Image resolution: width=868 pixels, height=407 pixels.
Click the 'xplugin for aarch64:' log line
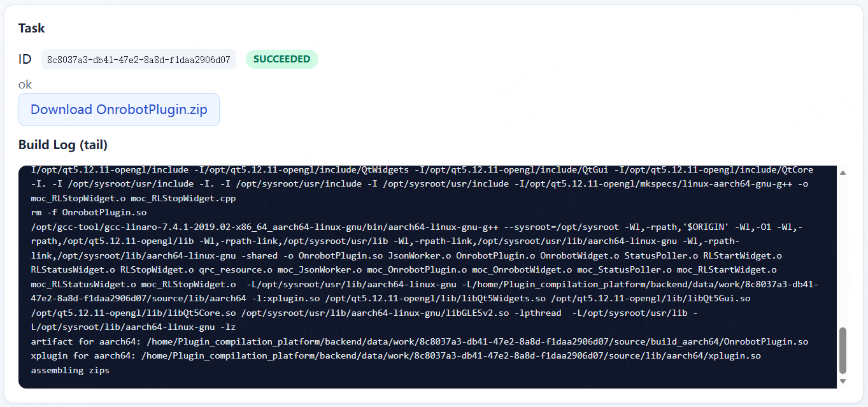click(x=395, y=355)
